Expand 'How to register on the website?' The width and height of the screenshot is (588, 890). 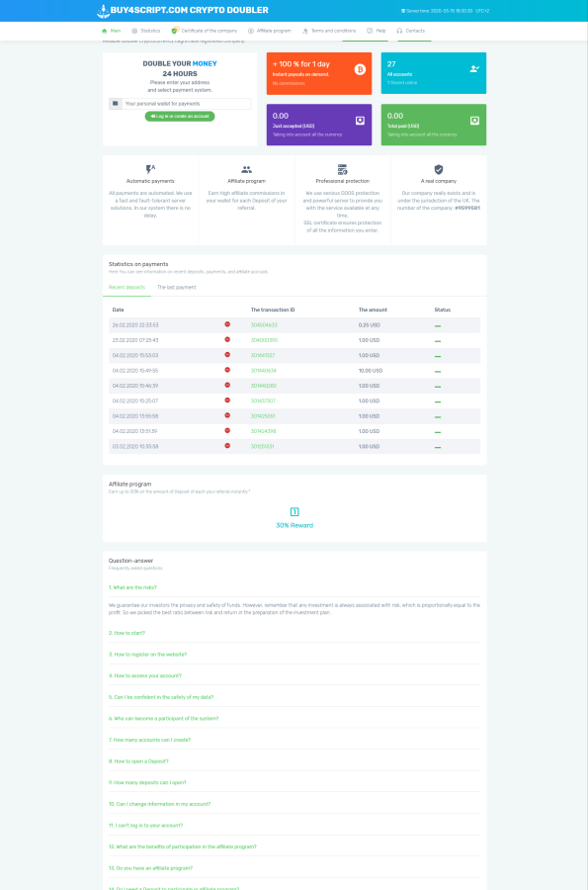tap(147, 655)
